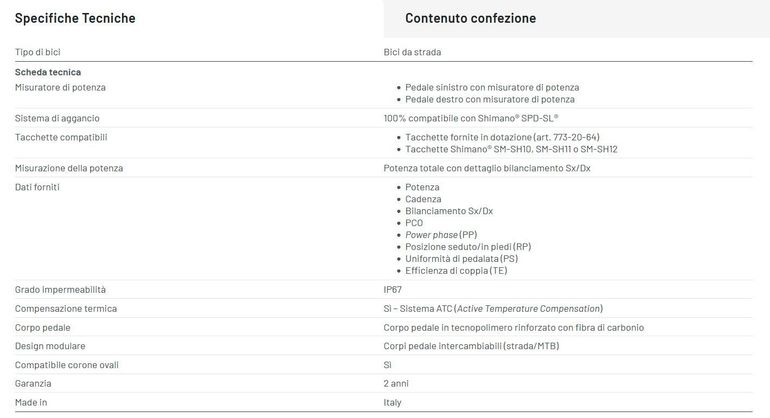Select 'Pedale sinistro con misuratore di potenza'
Image resolution: width=770 pixels, height=418 pixels.
point(492,87)
